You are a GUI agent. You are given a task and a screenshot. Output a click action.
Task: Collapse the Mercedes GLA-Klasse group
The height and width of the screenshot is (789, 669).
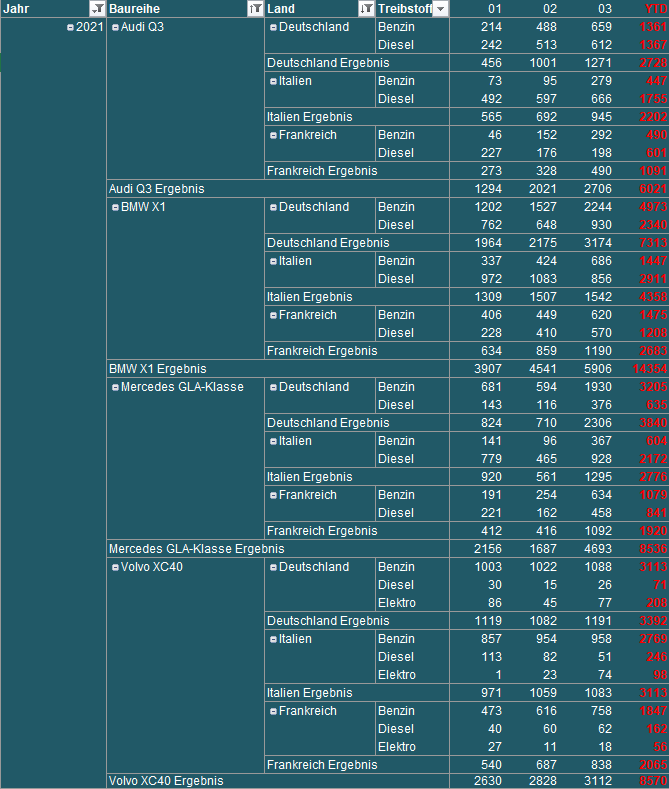(115, 387)
